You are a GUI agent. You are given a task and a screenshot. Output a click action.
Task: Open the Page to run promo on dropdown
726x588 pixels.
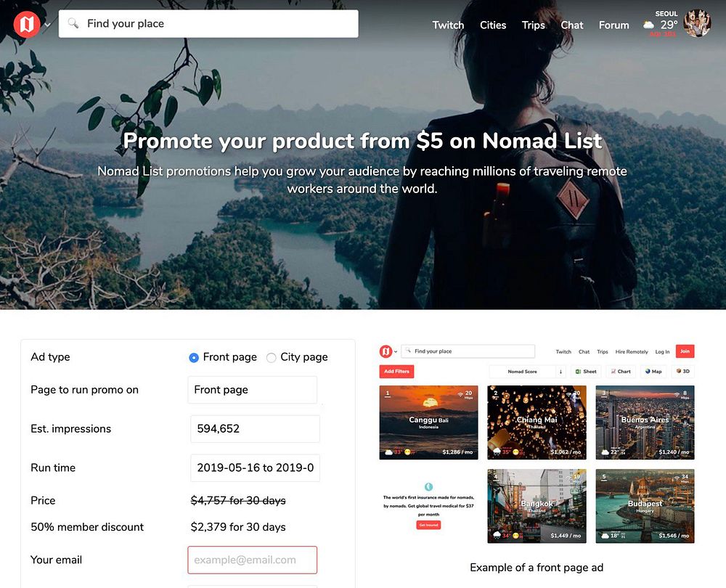point(253,390)
